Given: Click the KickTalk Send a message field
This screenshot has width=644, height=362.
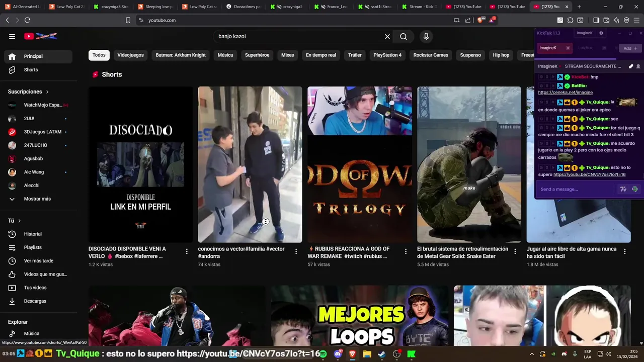Looking at the screenshot, I should click(x=576, y=189).
